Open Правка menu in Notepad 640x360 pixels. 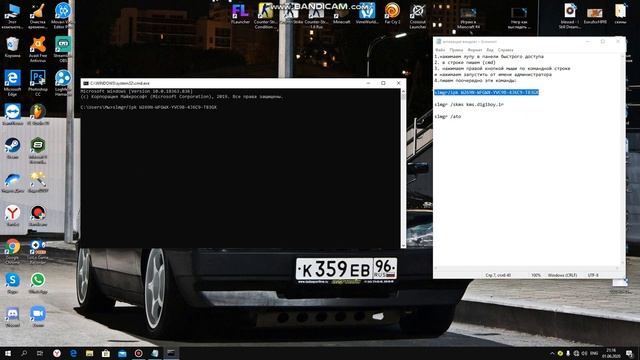(x=456, y=50)
